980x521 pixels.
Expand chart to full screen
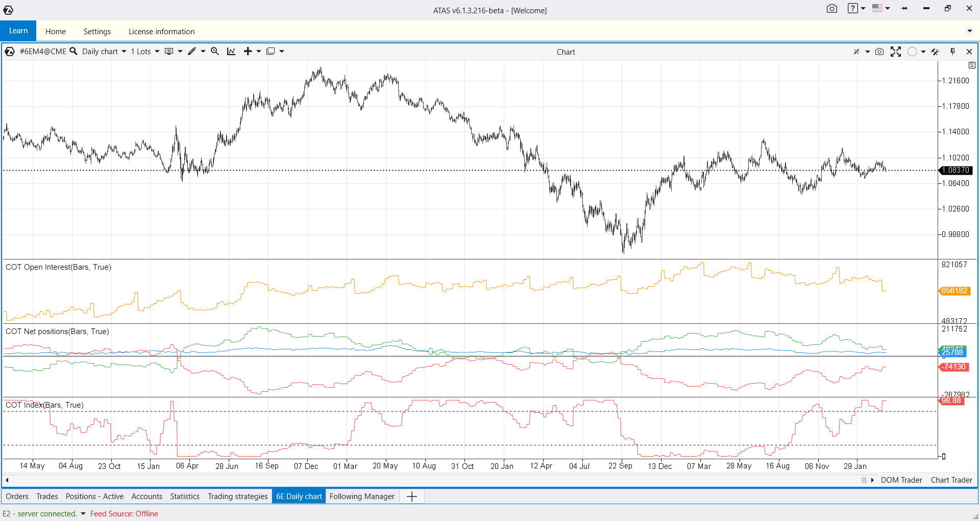[895, 52]
